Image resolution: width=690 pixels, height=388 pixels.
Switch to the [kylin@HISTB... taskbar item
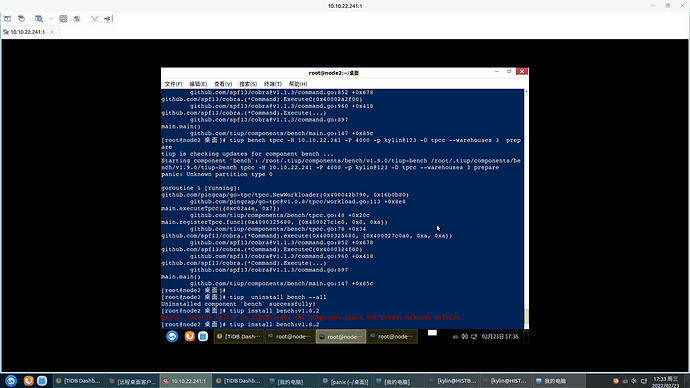[x=452, y=381]
